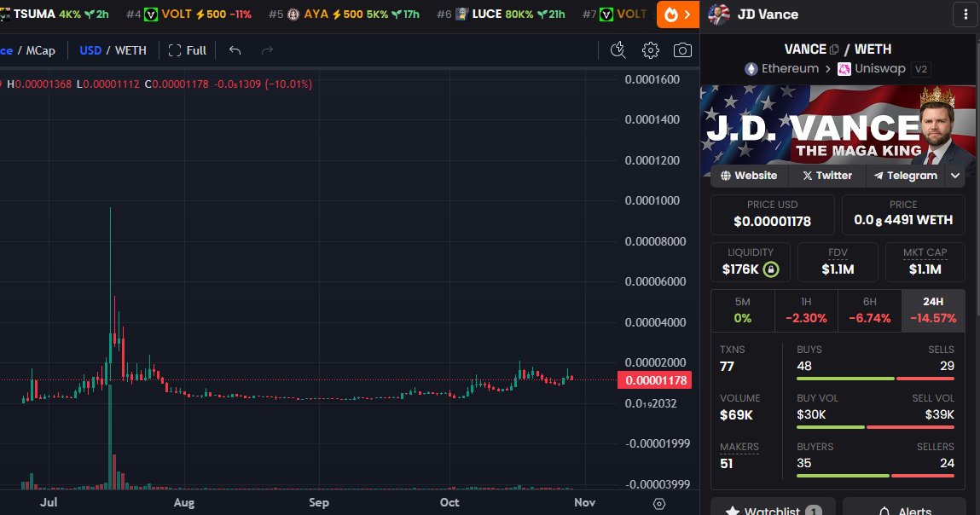Click the SELLERS count 24
The image size is (980, 515).
(x=948, y=463)
